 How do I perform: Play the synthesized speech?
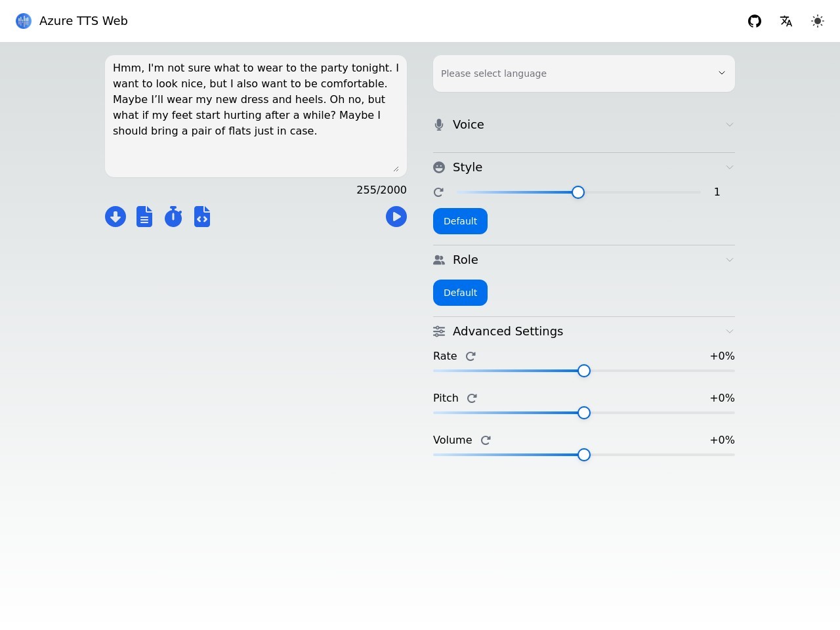click(396, 217)
